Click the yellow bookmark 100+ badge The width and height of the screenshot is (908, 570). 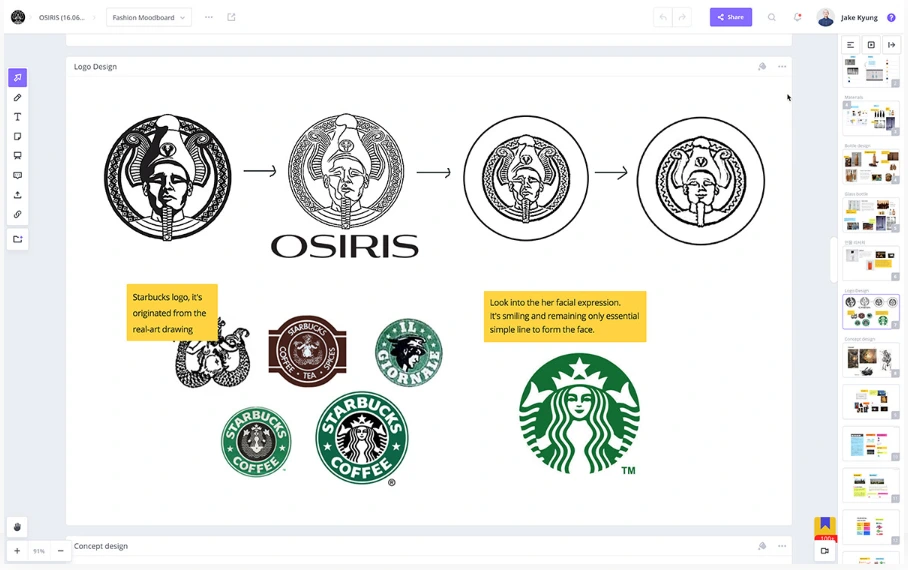tap(825, 528)
